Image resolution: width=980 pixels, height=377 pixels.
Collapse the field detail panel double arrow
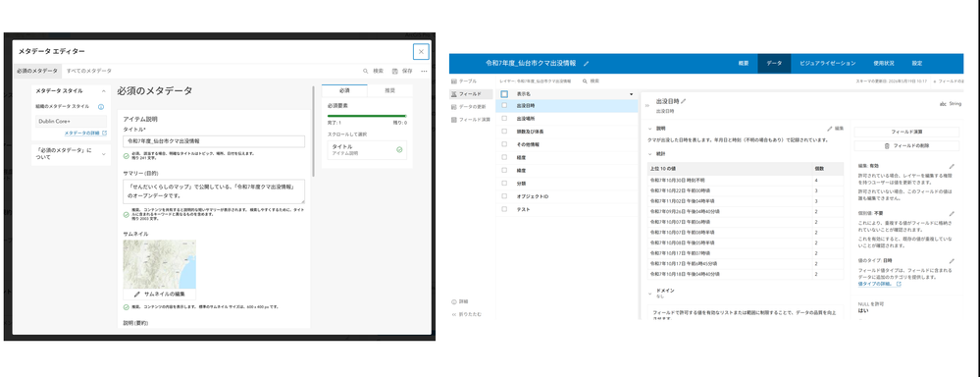(x=647, y=106)
